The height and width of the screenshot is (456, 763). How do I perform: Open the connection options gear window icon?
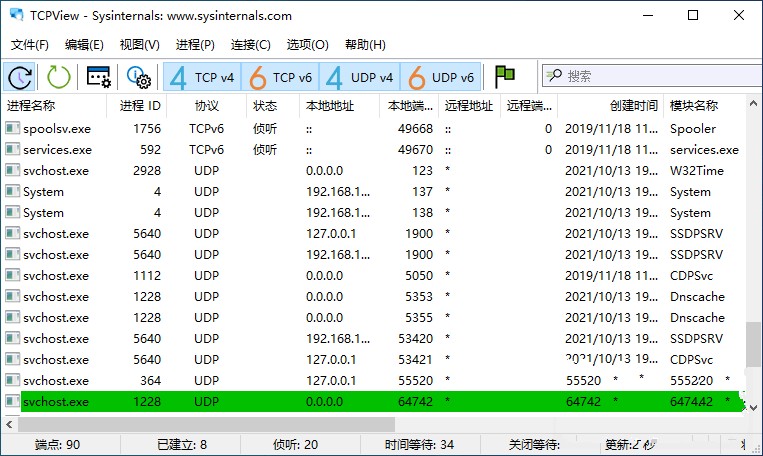pos(99,77)
